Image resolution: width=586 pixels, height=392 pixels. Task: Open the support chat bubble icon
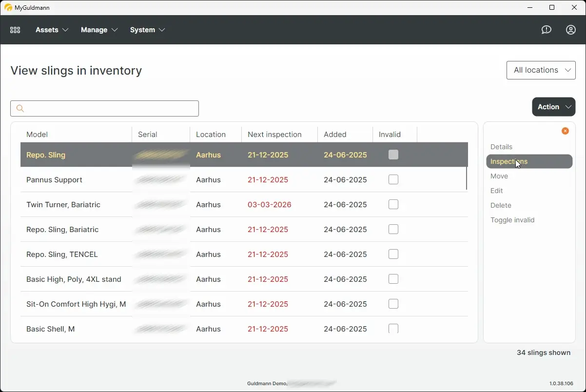click(x=546, y=30)
